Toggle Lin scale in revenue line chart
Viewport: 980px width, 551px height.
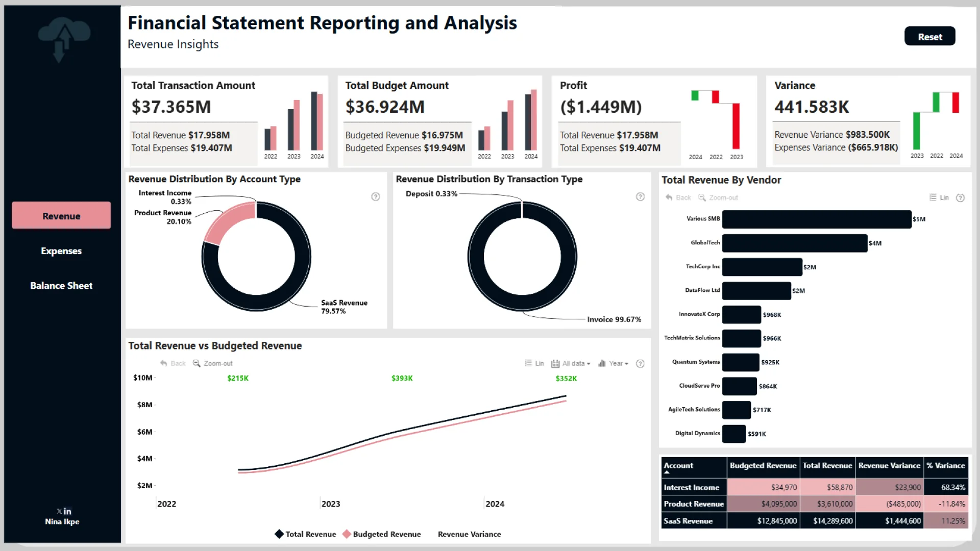tap(534, 363)
